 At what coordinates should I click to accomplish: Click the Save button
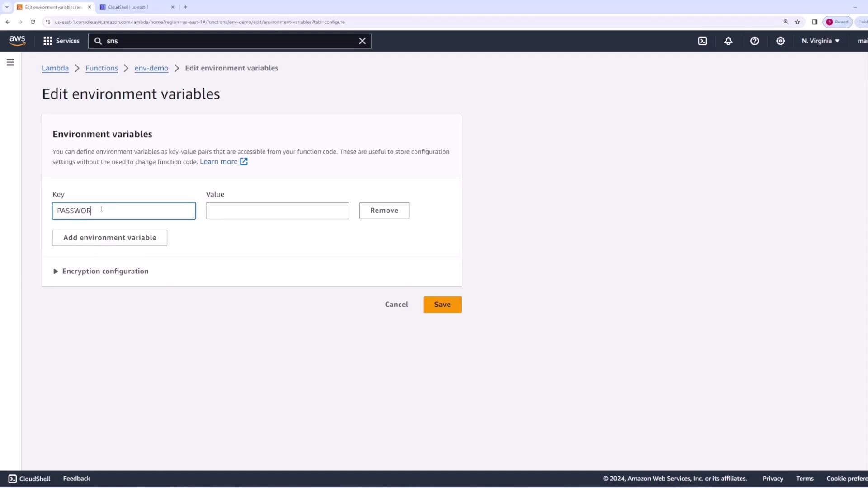click(442, 305)
